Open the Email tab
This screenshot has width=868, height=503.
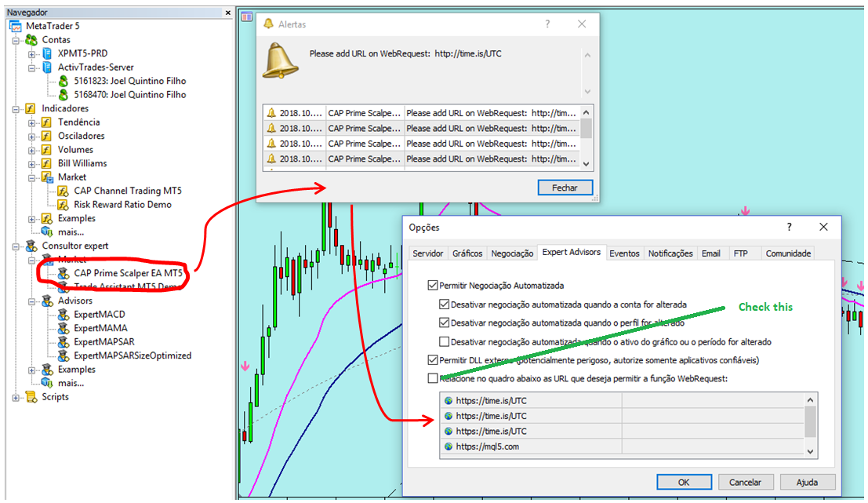(711, 253)
